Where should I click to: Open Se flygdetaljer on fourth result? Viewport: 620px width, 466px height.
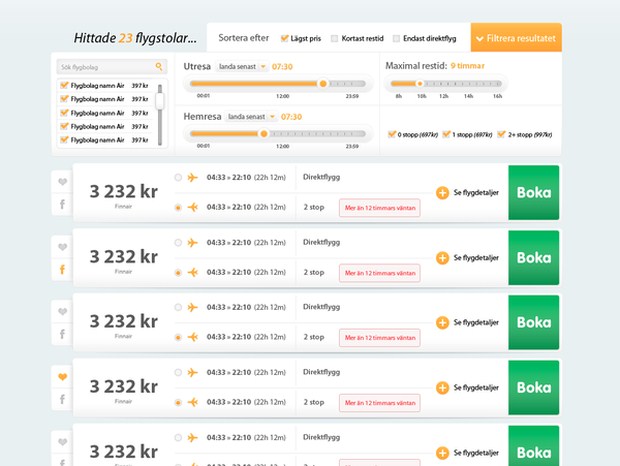coord(476,388)
